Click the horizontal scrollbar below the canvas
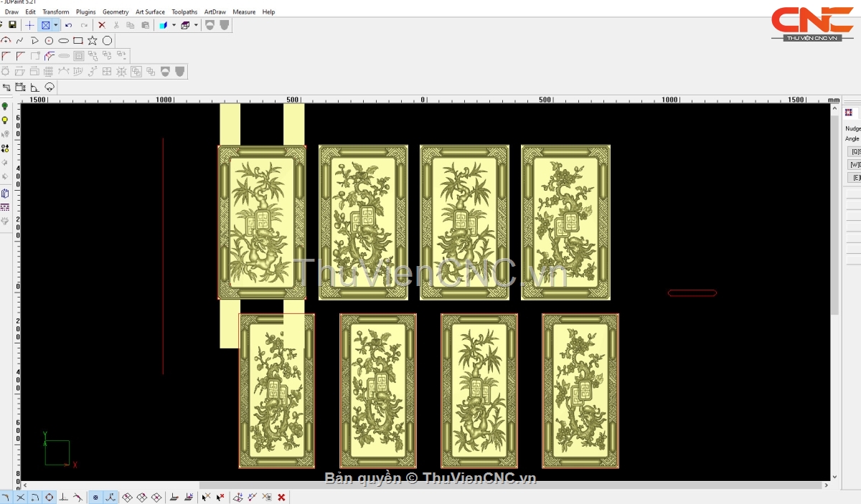This screenshot has height=504, width=861. (x=430, y=485)
